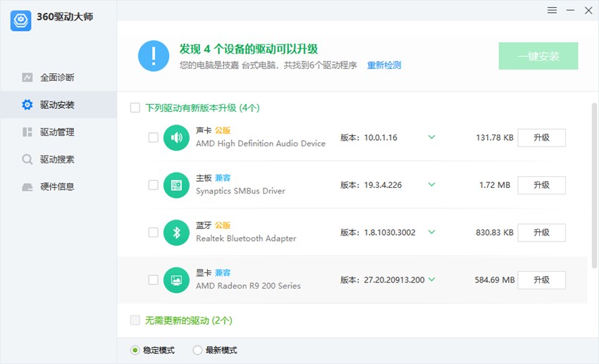Open the 全面诊断 section

tap(58, 77)
